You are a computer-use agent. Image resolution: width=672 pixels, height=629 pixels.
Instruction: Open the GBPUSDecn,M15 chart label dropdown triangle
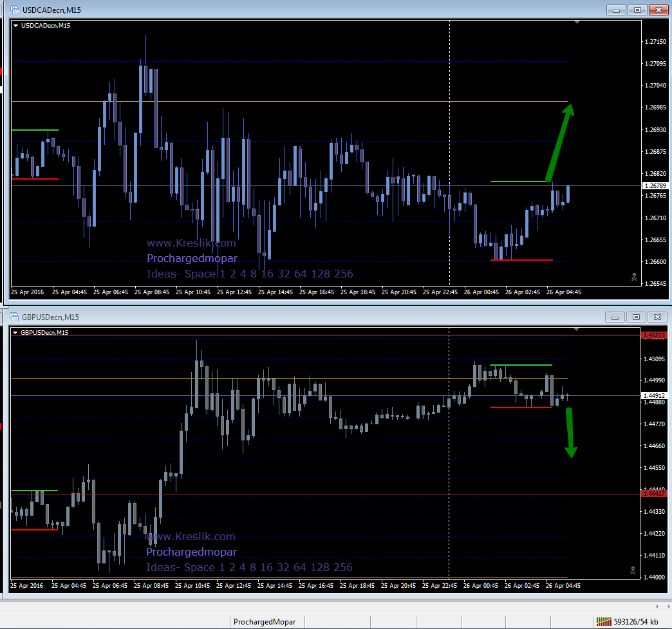pos(15,333)
